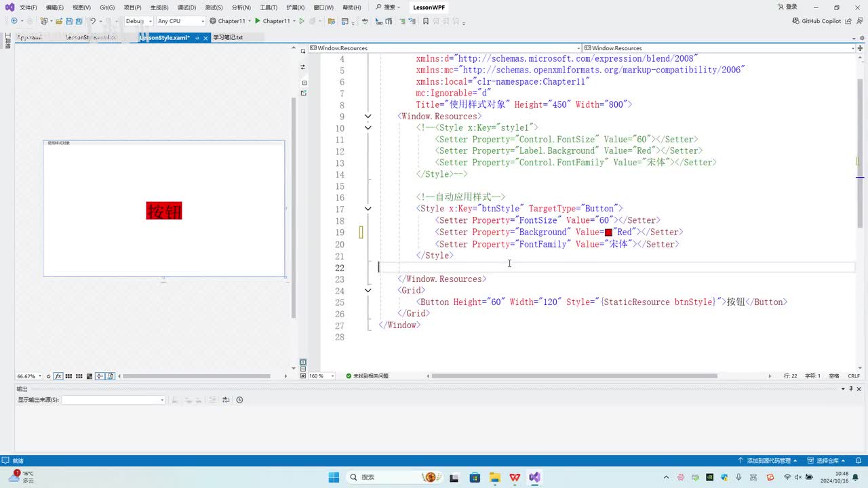This screenshot has height=488, width=868.
Task: Open GitHub Copilot
Action: [x=816, y=21]
